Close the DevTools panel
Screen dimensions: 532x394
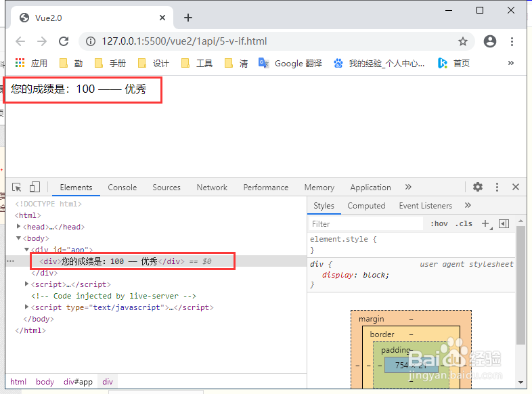(x=516, y=187)
